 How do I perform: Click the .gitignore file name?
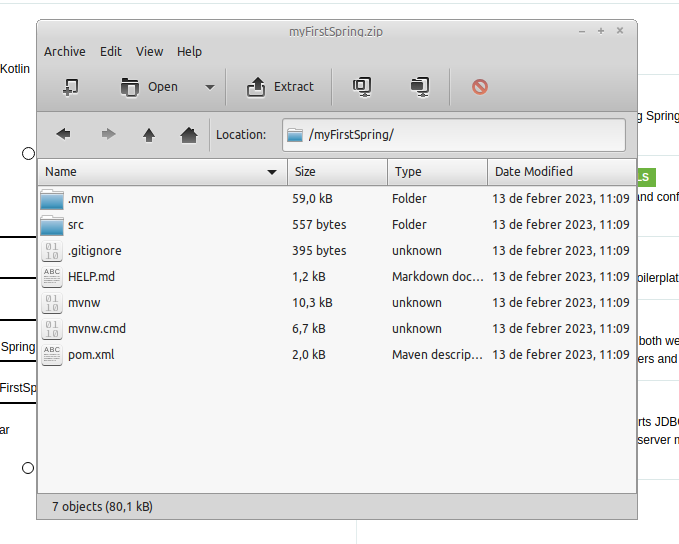click(94, 251)
